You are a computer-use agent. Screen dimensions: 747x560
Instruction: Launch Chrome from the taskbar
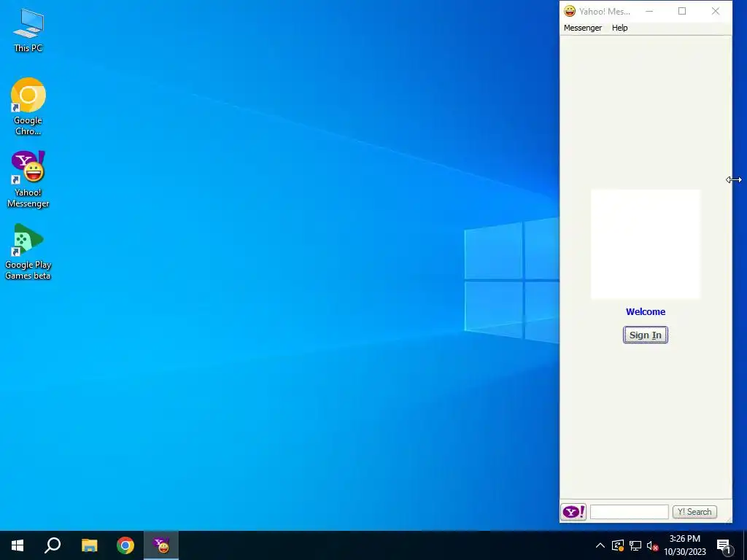coord(125,545)
